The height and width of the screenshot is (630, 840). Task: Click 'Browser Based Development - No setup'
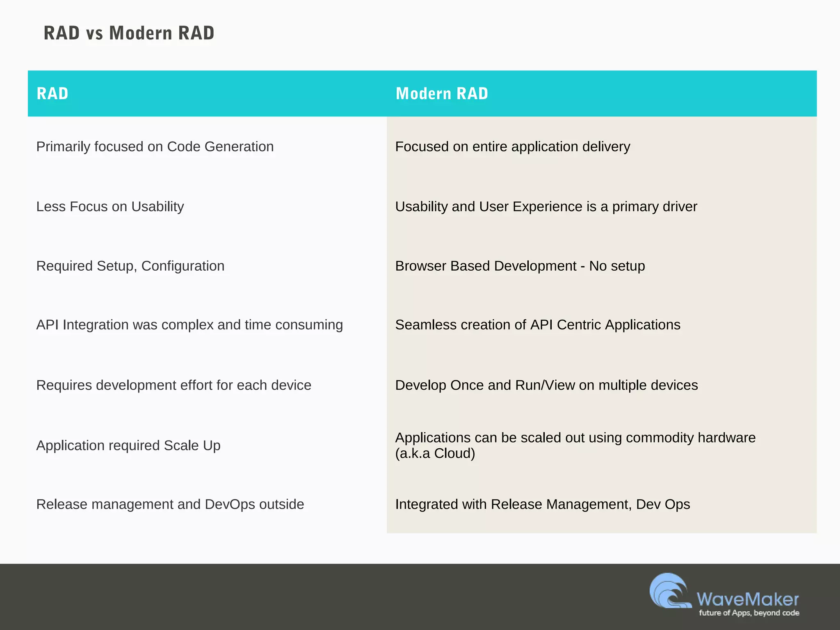click(520, 266)
